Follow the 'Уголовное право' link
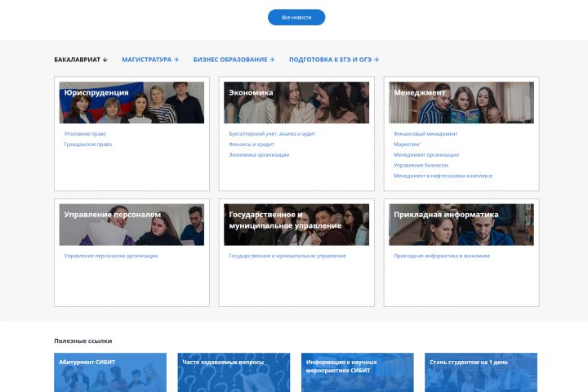Image resolution: width=588 pixels, height=392 pixels. (x=85, y=134)
